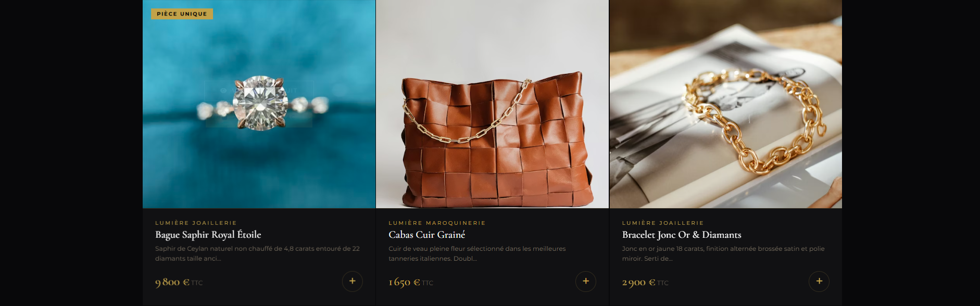
Task: Open the brown woven leather bag photo
Action: click(492, 104)
